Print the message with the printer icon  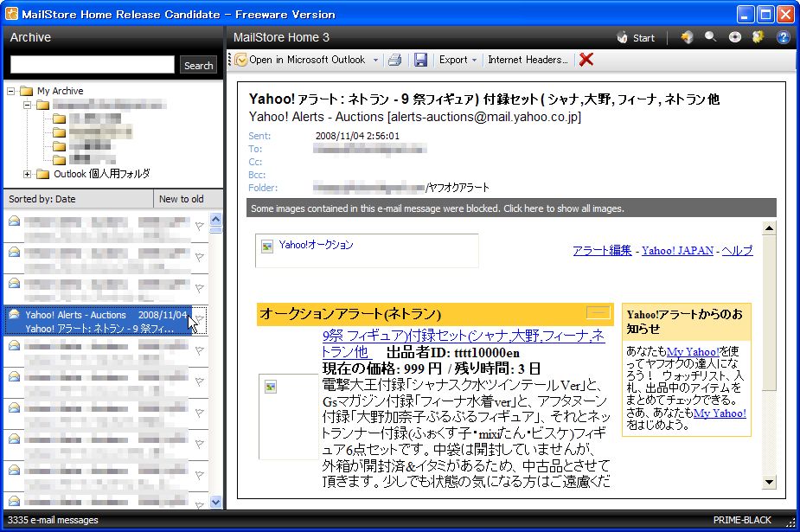[394, 60]
